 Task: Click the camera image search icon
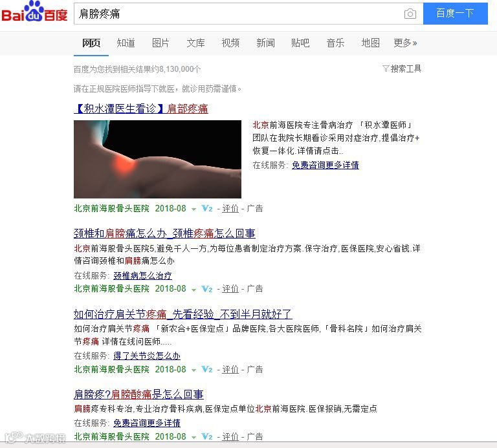[410, 14]
